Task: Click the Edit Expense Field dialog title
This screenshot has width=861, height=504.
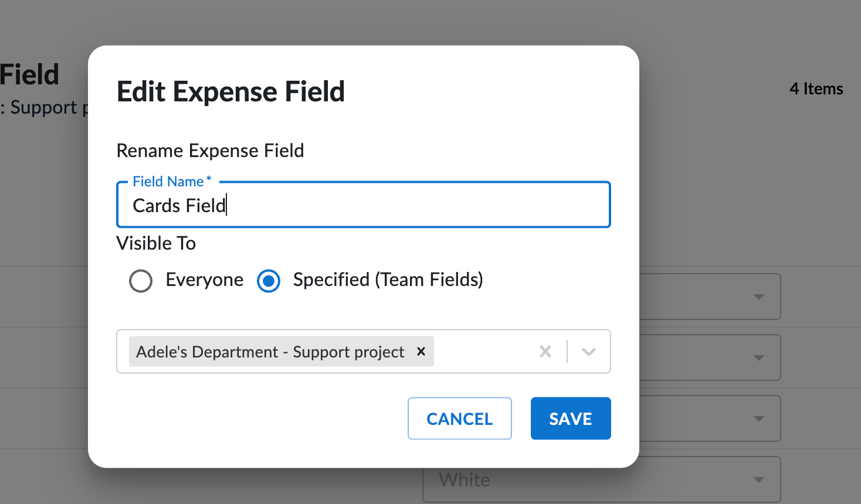Action: coord(230,92)
